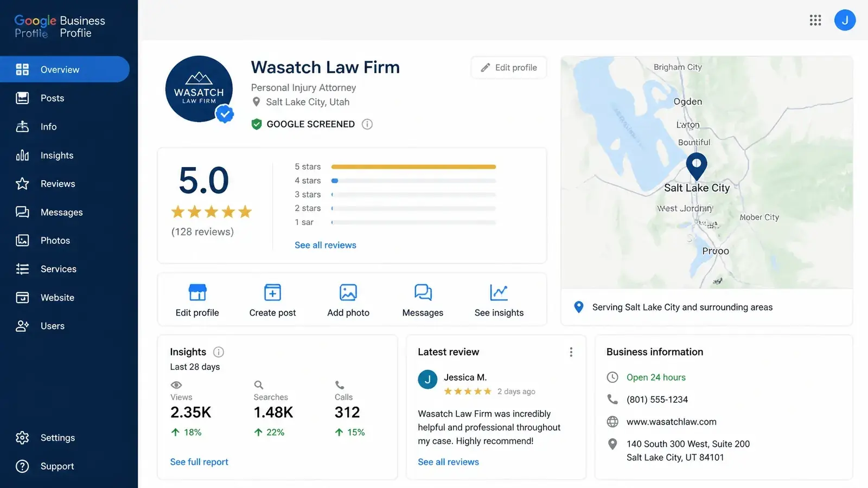Click the Messages quick action icon
The height and width of the screenshot is (488, 868).
423,292
